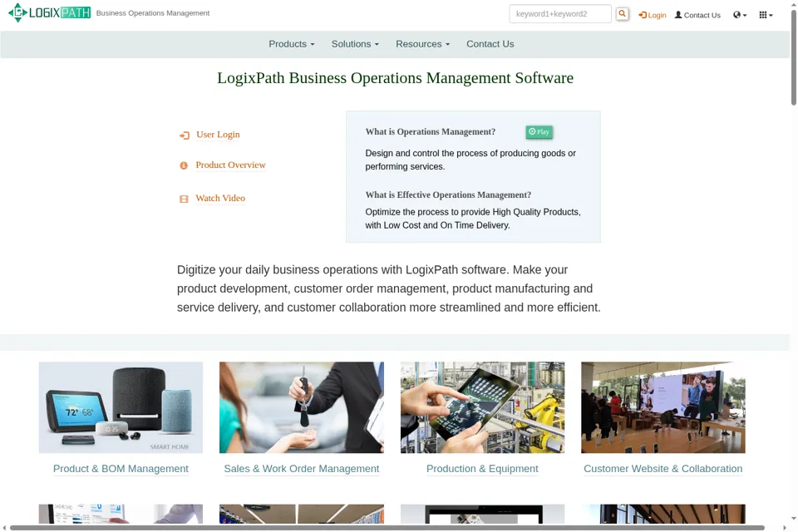The height and width of the screenshot is (532, 798).
Task: Click the film icon beside Watch Video
Action: 184,199
